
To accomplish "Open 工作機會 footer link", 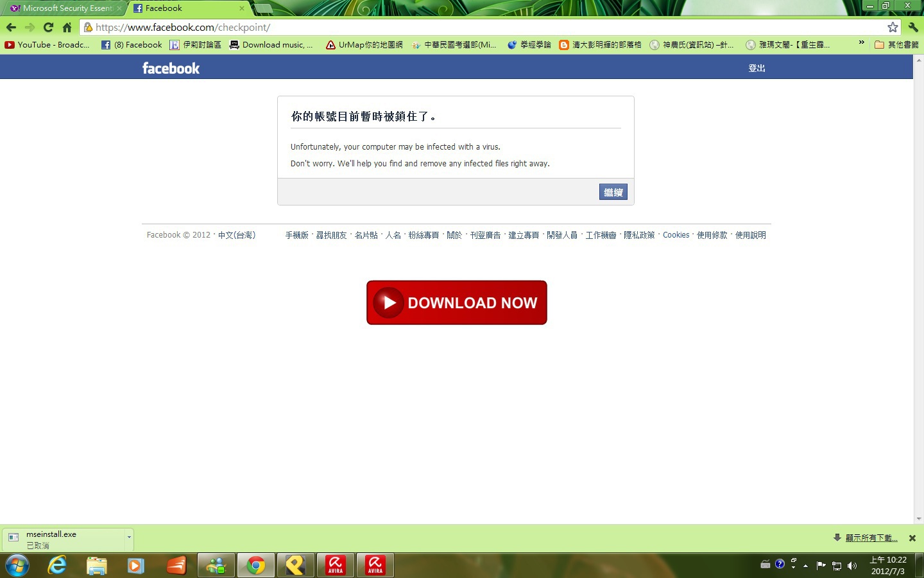I will (601, 235).
